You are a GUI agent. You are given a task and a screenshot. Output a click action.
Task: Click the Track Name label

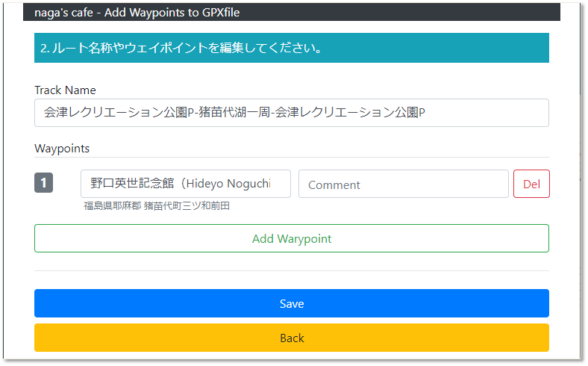pyautogui.click(x=65, y=90)
